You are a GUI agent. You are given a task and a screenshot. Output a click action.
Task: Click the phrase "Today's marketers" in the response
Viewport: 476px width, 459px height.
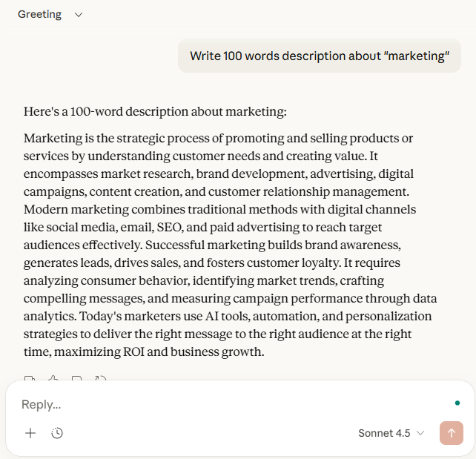pyautogui.click(x=72, y=317)
